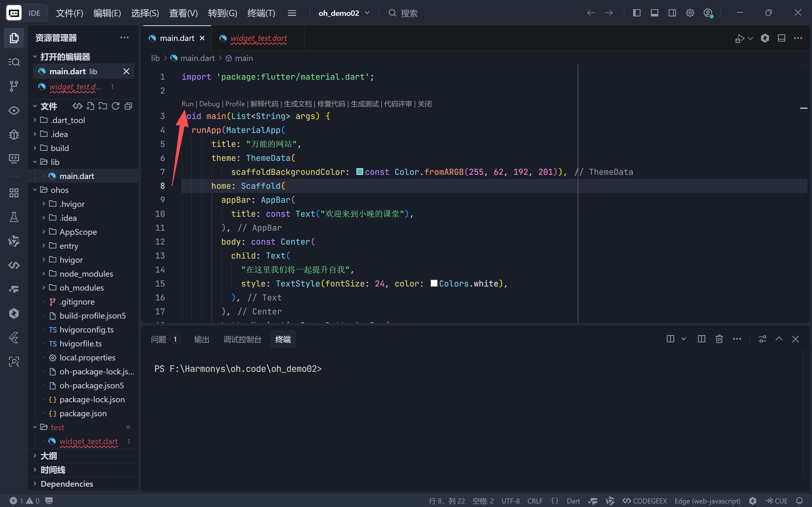Refresh the file explorer tree
The height and width of the screenshot is (507, 812).
116,106
